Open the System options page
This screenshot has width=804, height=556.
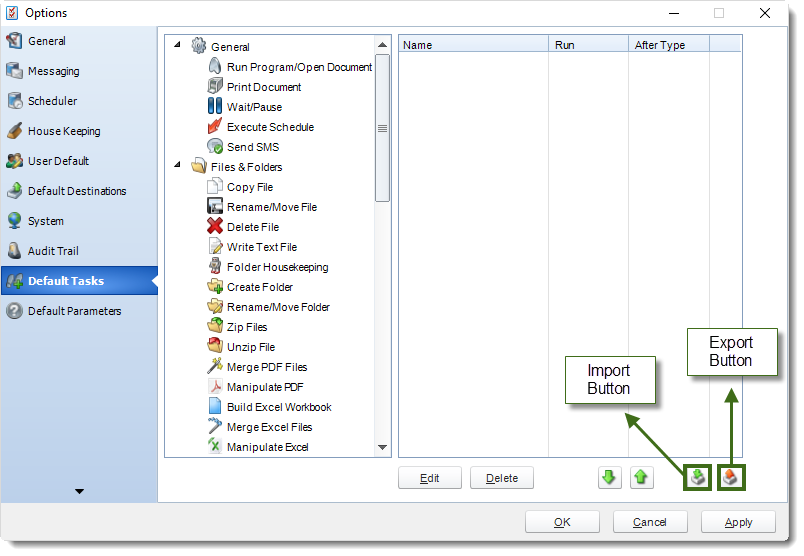click(79, 221)
